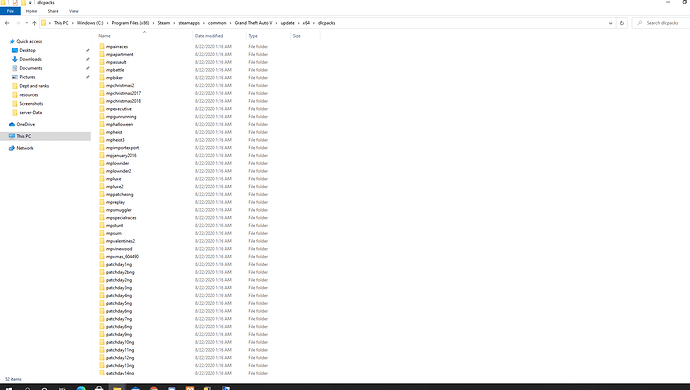Viewport: 690px width, 390px height.
Task: Open the Dept and ranks folder shortcut
Action: (x=34, y=86)
